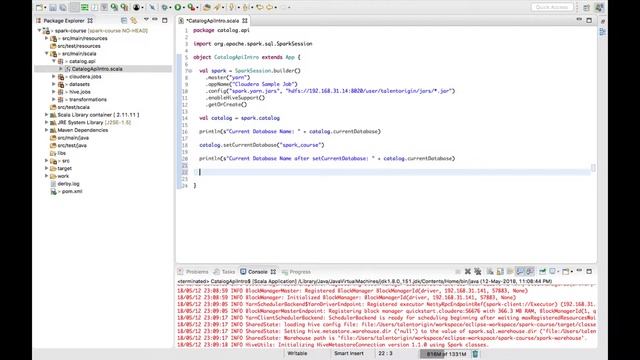
Task: Expand the src/main/resources folder
Action: [x=47, y=38]
